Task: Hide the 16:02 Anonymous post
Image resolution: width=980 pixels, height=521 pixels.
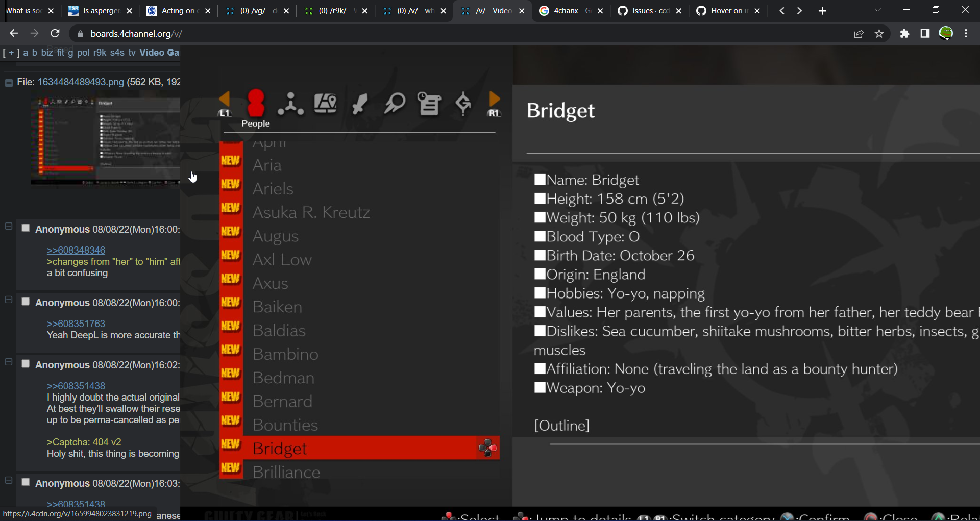Action: click(9, 362)
